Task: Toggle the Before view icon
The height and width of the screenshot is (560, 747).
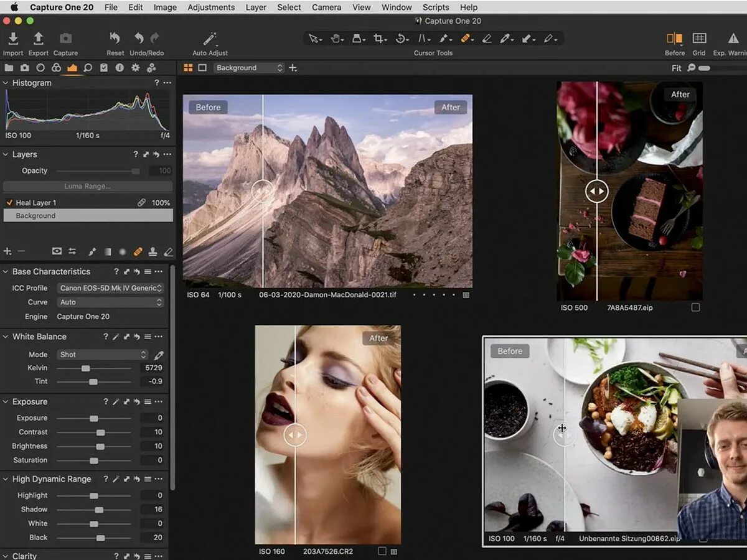Action: click(674, 39)
